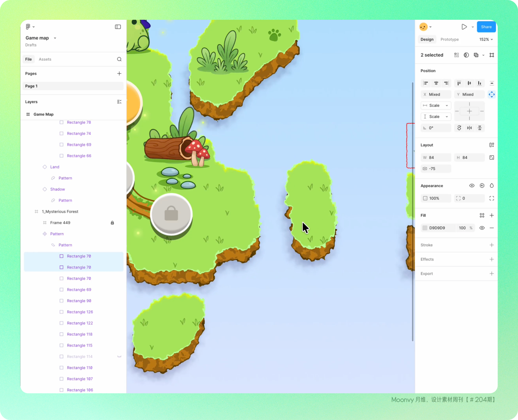Select the Rectangle 126 layer
Viewport: 518px width, 420px height.
(x=80, y=312)
